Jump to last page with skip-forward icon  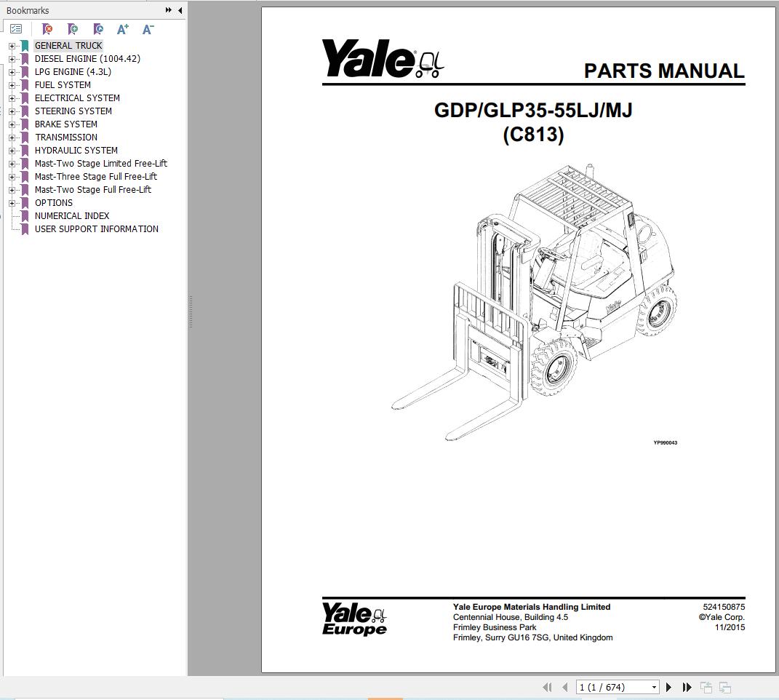coord(687,686)
